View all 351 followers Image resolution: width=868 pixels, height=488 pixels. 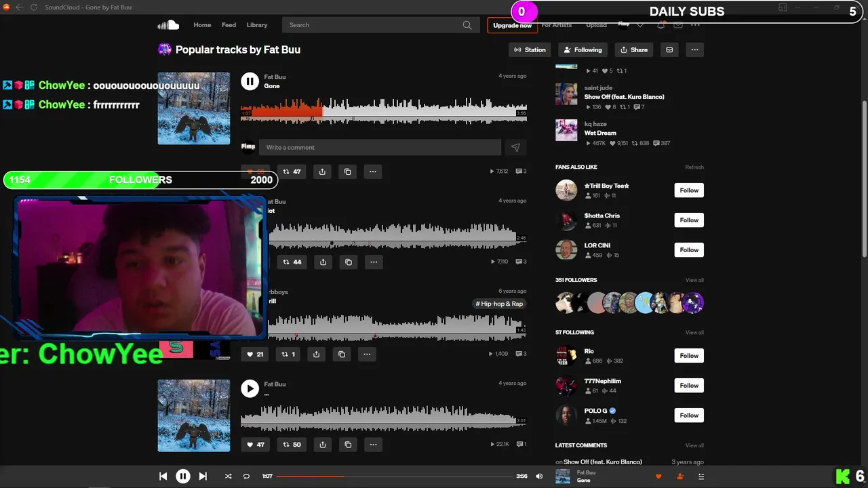click(x=694, y=280)
